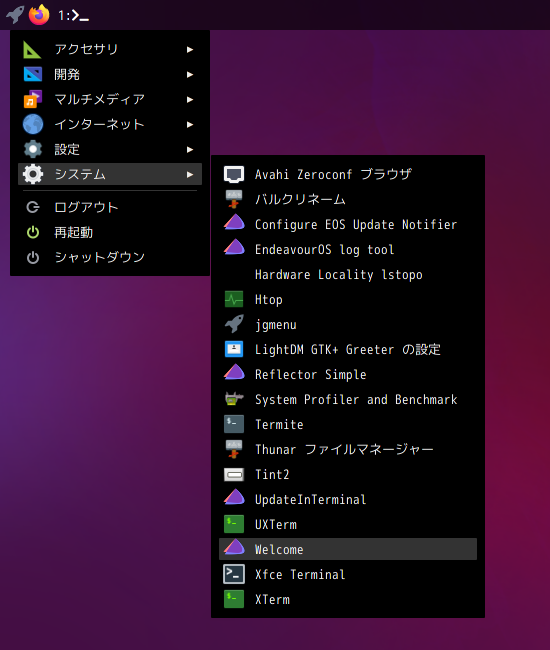Click the System Profiler icon
Screen dimensions: 550x650
[x=234, y=399]
